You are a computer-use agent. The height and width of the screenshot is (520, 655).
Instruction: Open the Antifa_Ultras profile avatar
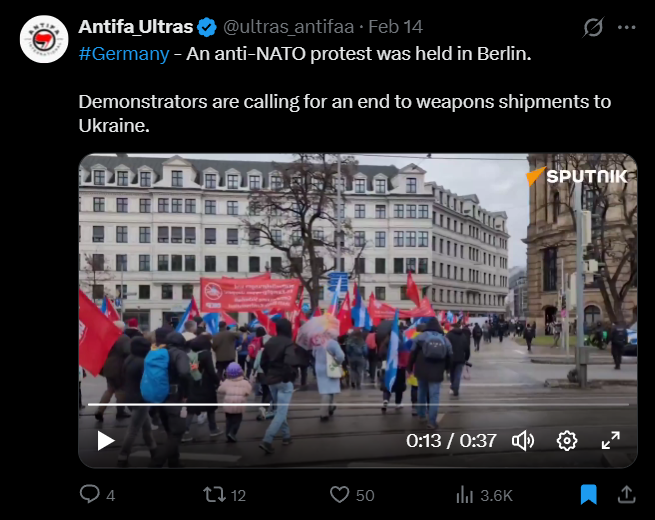(44, 39)
